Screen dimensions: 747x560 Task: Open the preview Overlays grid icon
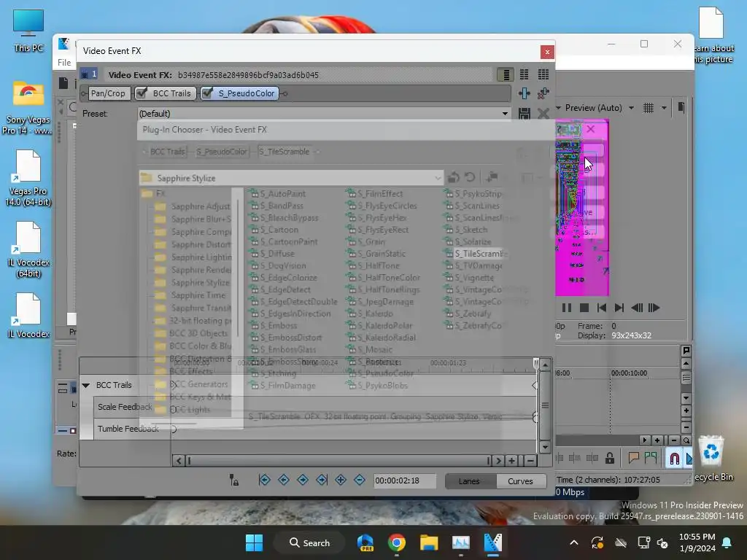[649, 108]
